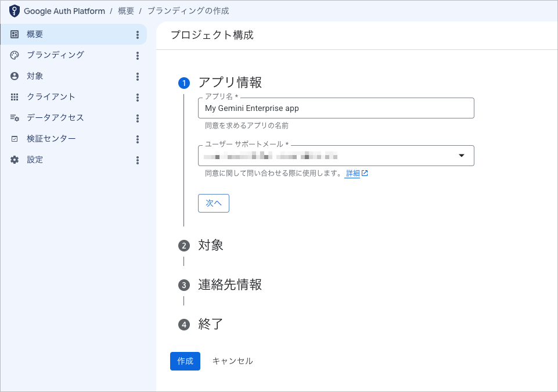Click the external link icon beside 詳細
558x392 pixels.
click(x=365, y=173)
